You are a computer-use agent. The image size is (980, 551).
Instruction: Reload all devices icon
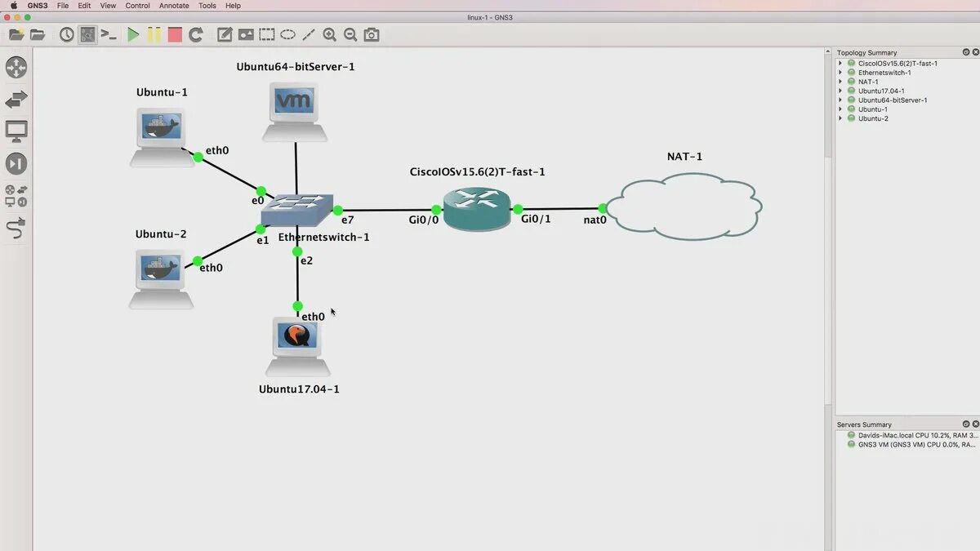coord(196,35)
